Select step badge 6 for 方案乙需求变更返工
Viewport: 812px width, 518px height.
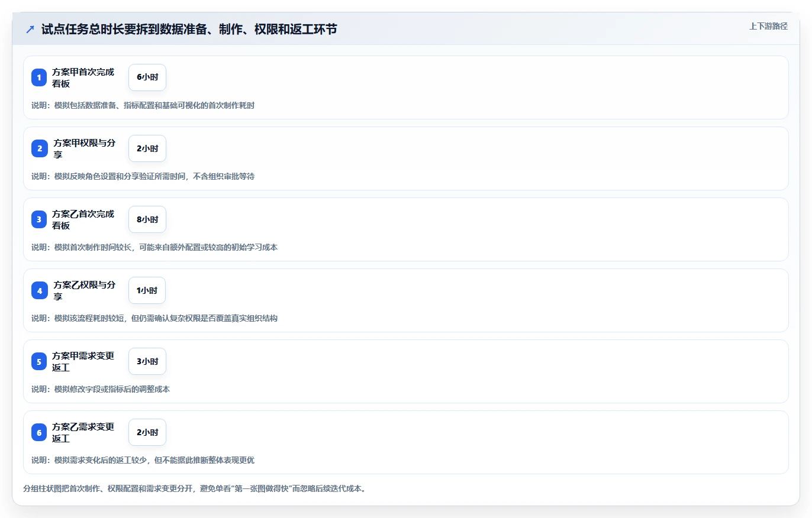pyautogui.click(x=39, y=432)
